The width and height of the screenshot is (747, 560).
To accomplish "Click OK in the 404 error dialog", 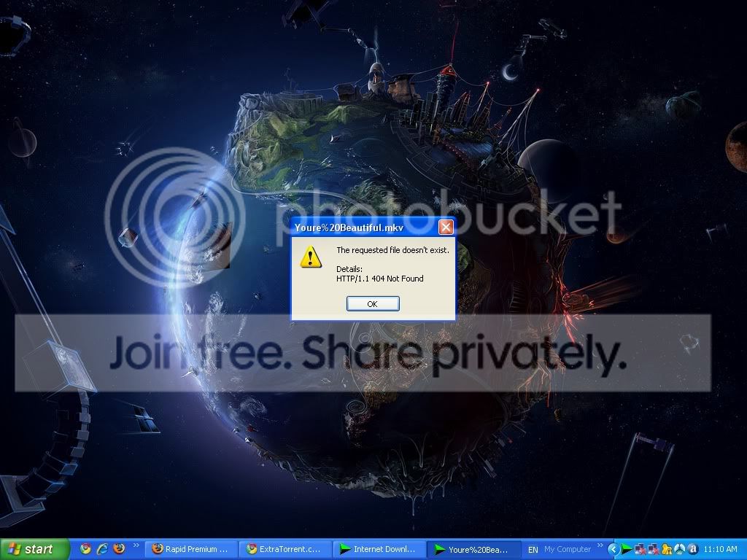I will (373, 303).
